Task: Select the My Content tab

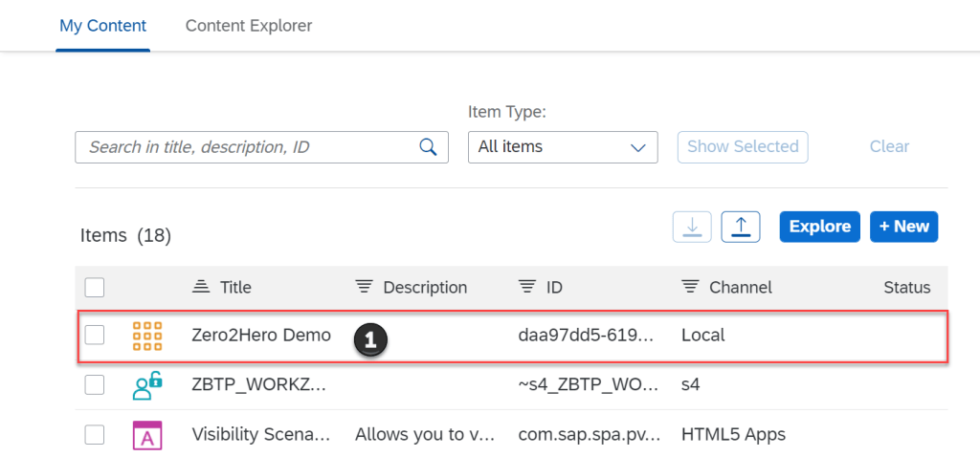Action: point(103,26)
